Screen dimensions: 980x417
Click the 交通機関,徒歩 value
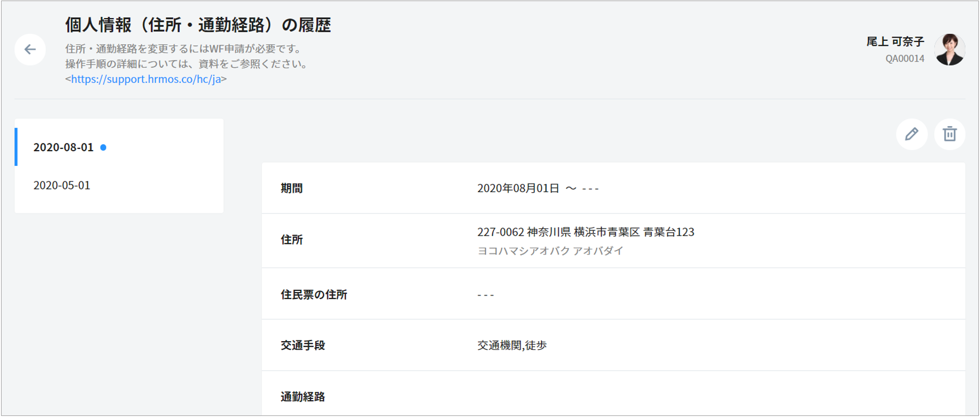[x=512, y=345]
